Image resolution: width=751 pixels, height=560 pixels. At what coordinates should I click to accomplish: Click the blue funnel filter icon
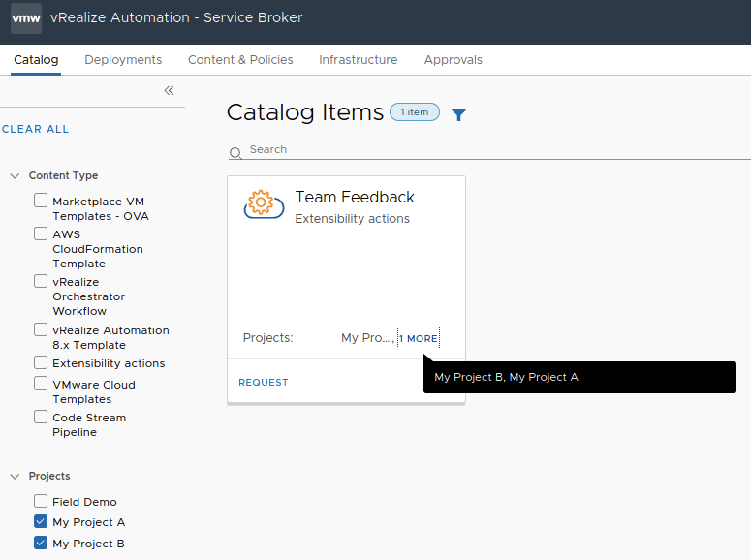458,114
